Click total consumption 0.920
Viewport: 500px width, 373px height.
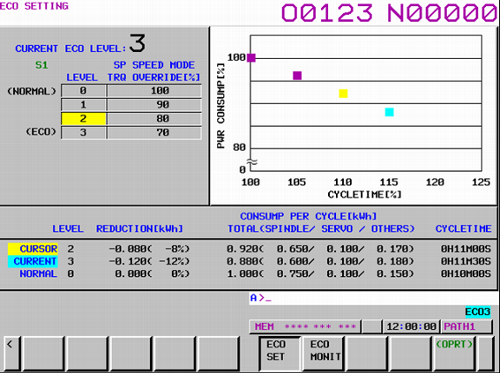(x=242, y=249)
